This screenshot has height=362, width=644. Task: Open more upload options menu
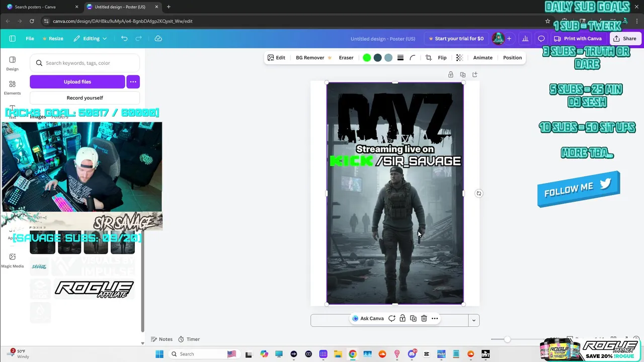133,81
